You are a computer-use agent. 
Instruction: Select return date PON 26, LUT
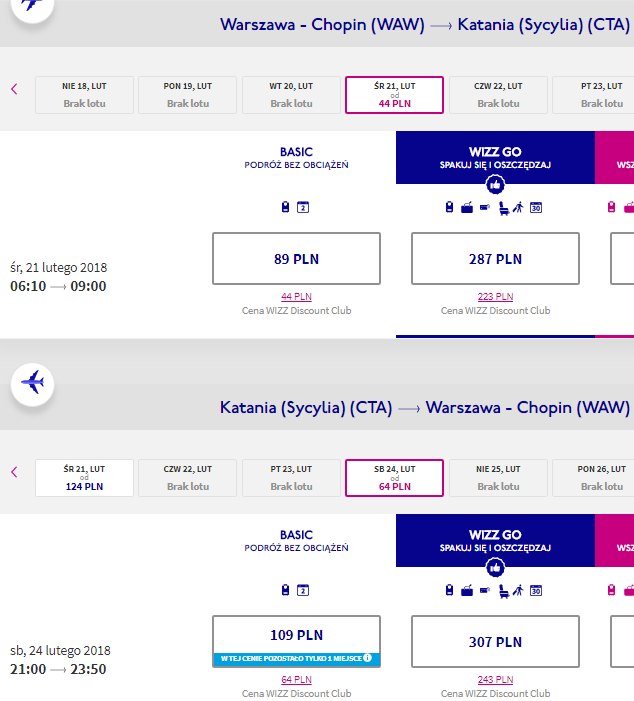(x=593, y=478)
